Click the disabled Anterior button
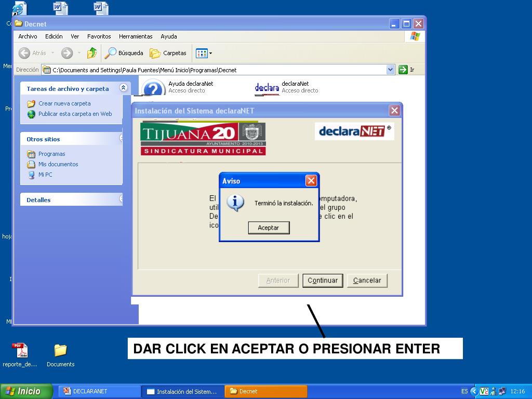The height and width of the screenshot is (399, 532). point(278,281)
